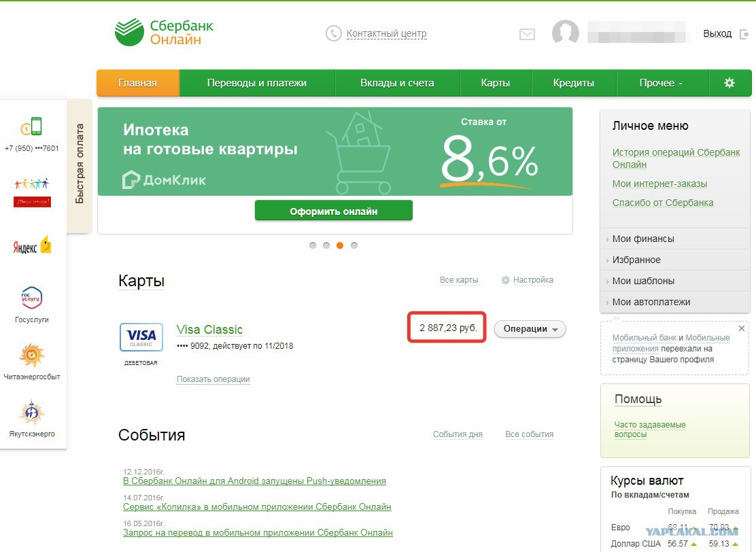
Task: Open События дня link
Action: [x=458, y=434]
